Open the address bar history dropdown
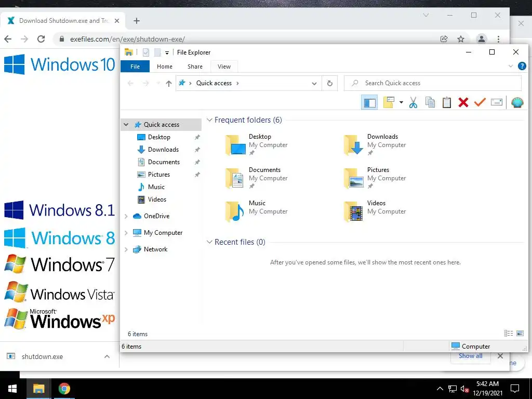Screen dimensions: 532x399 314,84
